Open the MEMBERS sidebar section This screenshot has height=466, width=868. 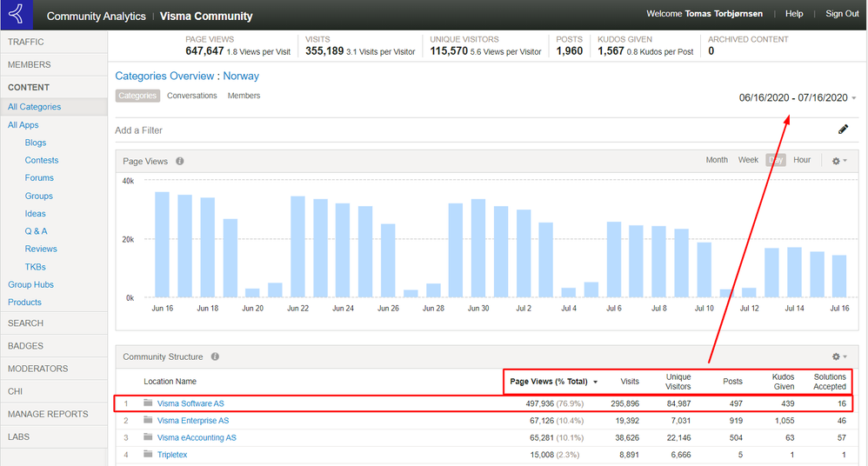point(54,64)
